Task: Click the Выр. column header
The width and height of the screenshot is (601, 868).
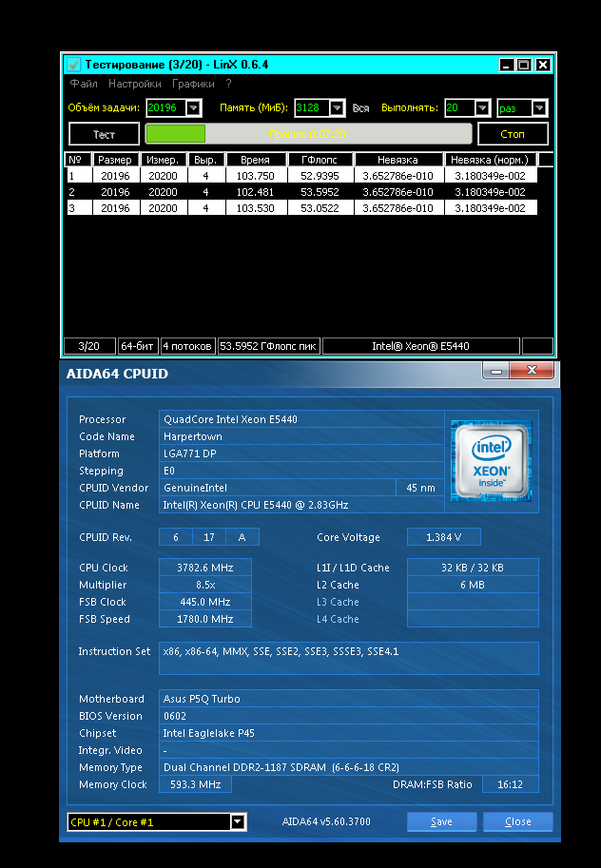Action: click(205, 160)
